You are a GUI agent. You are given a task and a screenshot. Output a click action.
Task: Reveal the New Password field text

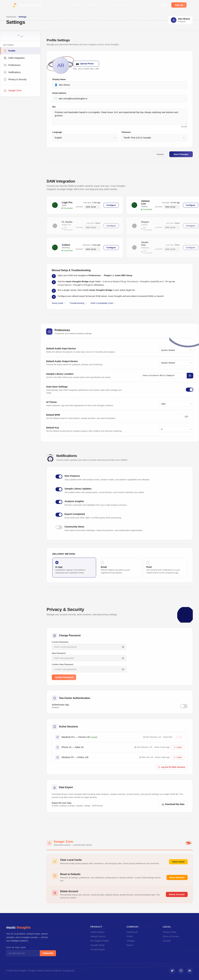[x=123, y=658]
